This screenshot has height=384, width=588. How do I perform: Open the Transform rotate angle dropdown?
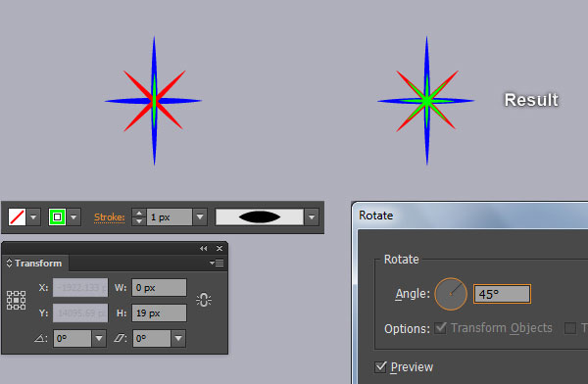pyautogui.click(x=99, y=339)
